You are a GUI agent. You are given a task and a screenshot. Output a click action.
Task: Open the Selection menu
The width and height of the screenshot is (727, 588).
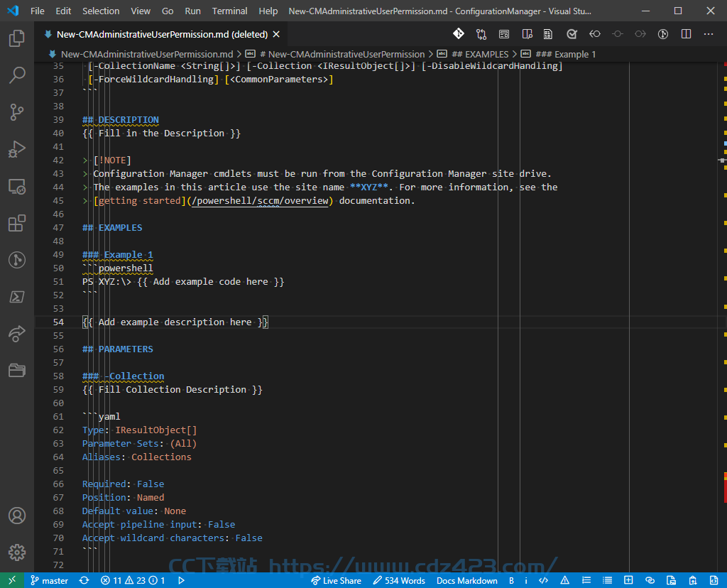pos(101,11)
